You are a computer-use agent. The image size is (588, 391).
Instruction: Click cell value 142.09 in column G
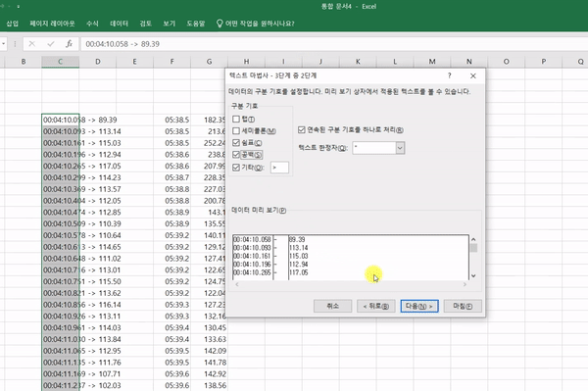click(x=210, y=351)
